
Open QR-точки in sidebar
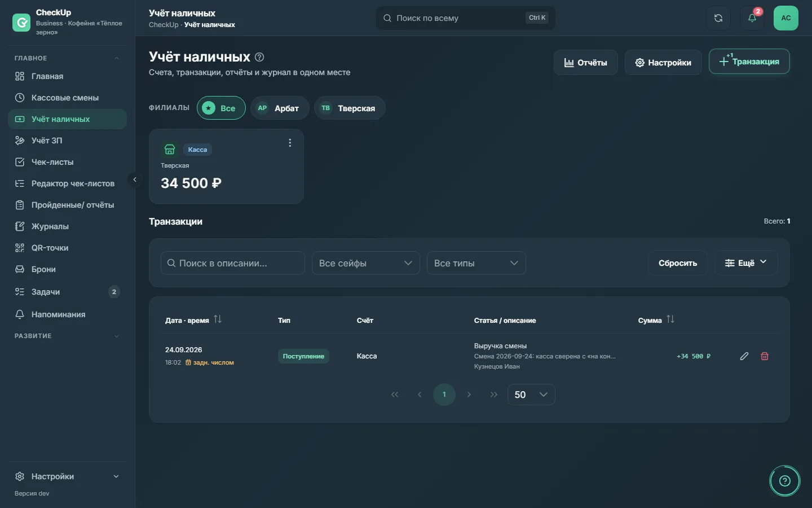(67, 248)
